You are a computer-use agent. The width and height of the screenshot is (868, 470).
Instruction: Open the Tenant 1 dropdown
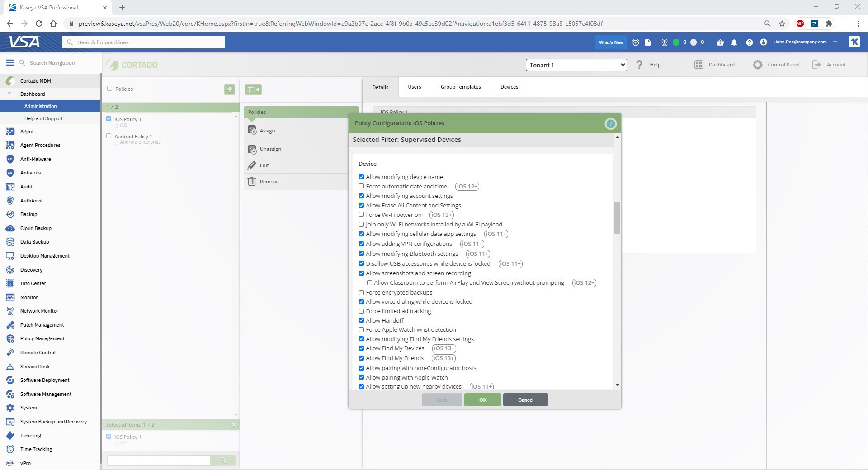[576, 65]
